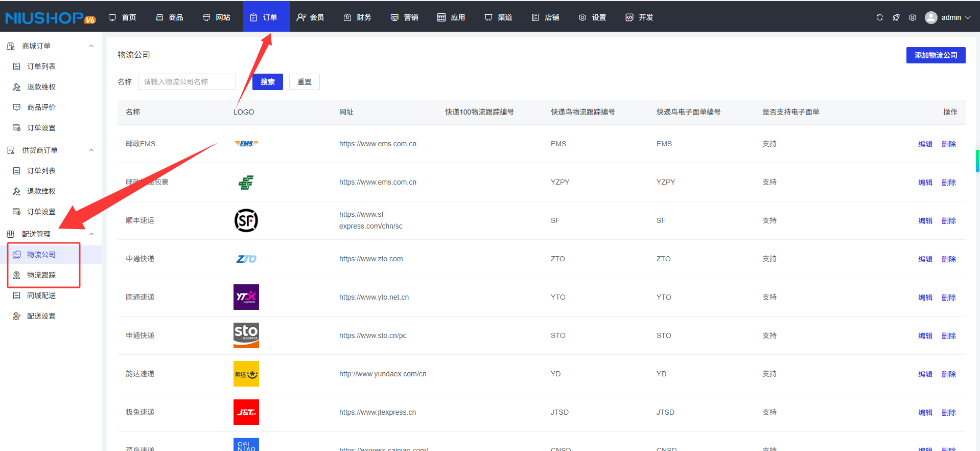Click 编辑 link for 邮政EMS row
980x451 pixels.
pyautogui.click(x=925, y=144)
